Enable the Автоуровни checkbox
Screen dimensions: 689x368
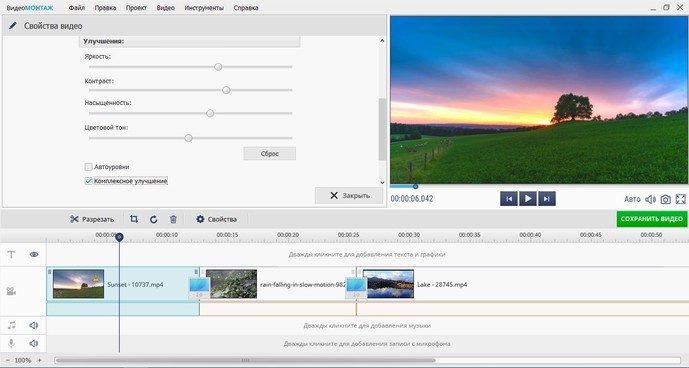tap(88, 167)
